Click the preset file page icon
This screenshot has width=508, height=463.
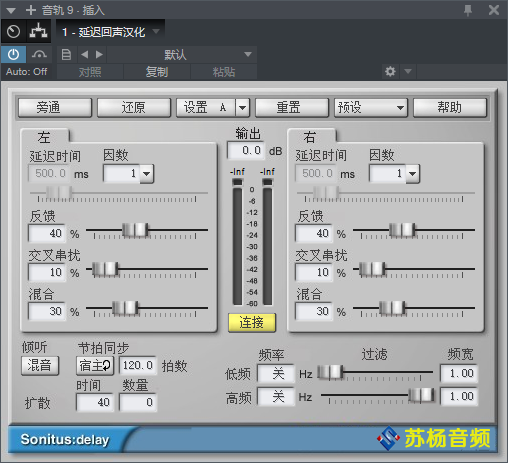[x=66, y=54]
